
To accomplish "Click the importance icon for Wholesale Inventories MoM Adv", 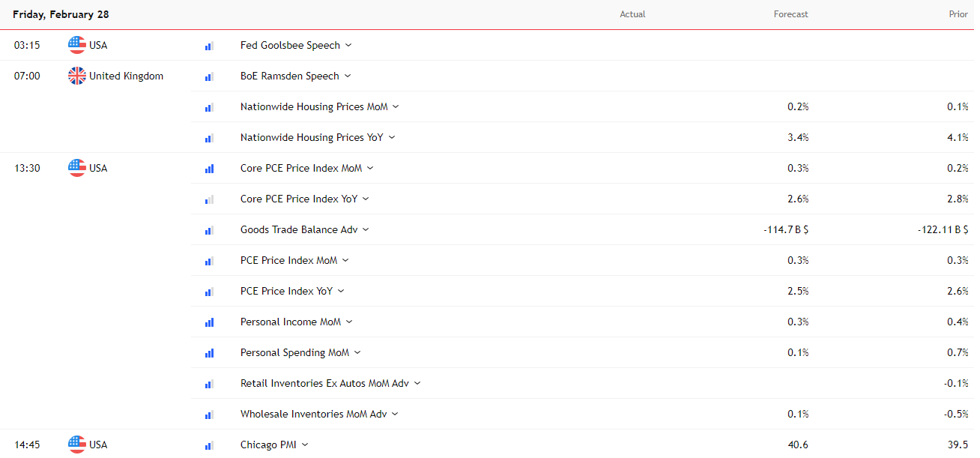I will pyautogui.click(x=209, y=415).
